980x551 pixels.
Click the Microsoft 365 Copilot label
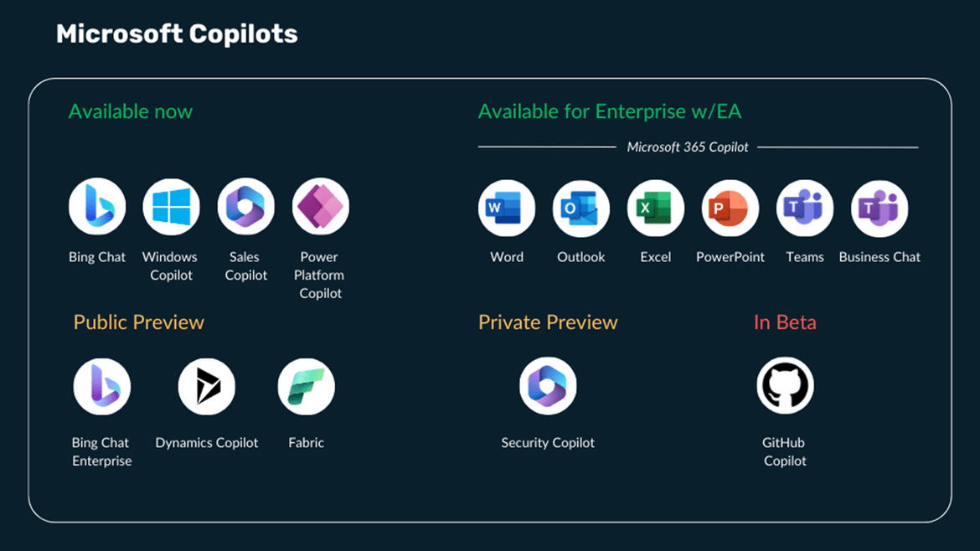tap(688, 147)
